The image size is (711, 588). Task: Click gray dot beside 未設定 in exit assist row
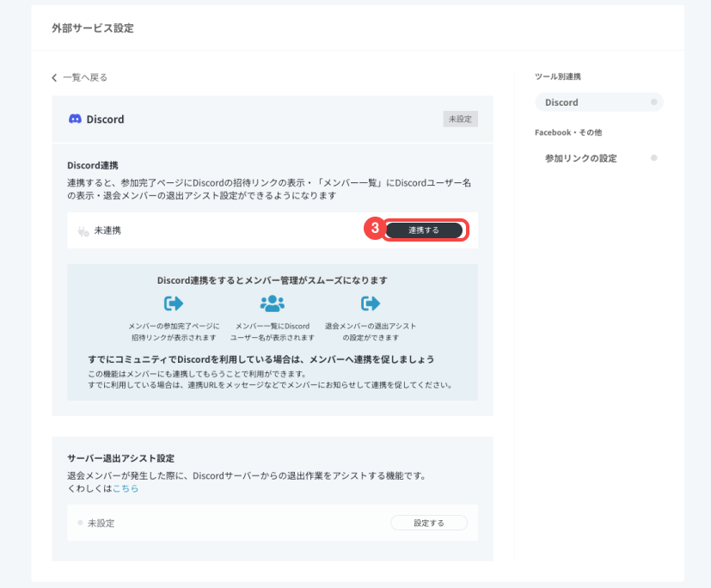[x=80, y=523]
